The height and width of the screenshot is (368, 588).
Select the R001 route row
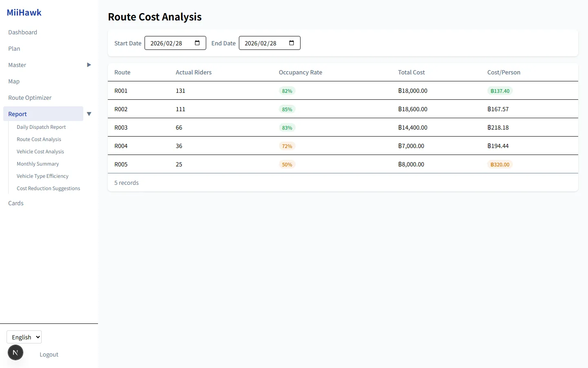point(343,91)
